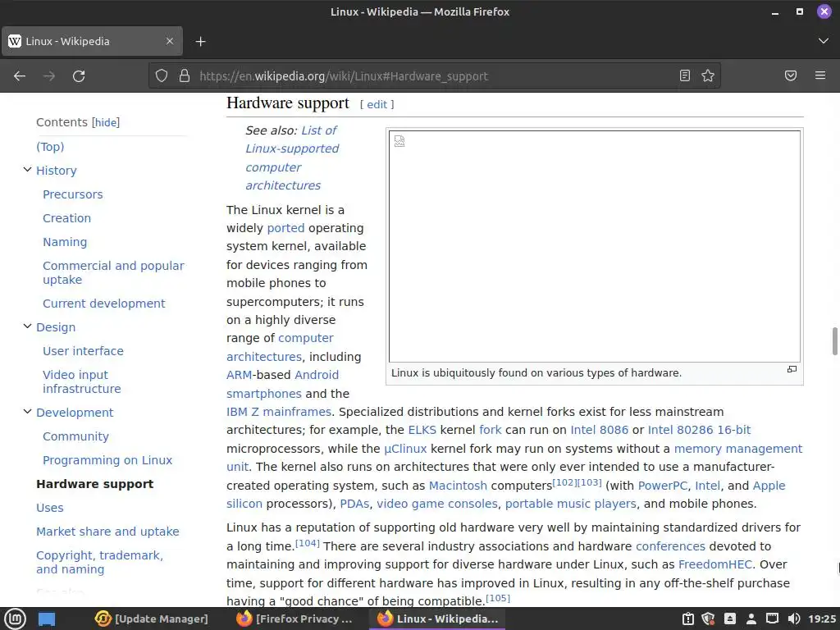Open Firefox application hamburger menu

tap(820, 75)
